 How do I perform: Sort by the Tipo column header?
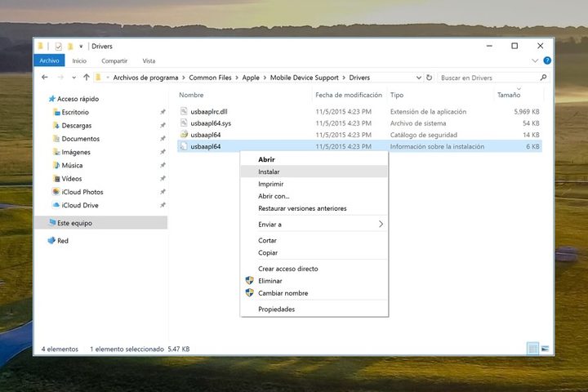(x=397, y=95)
